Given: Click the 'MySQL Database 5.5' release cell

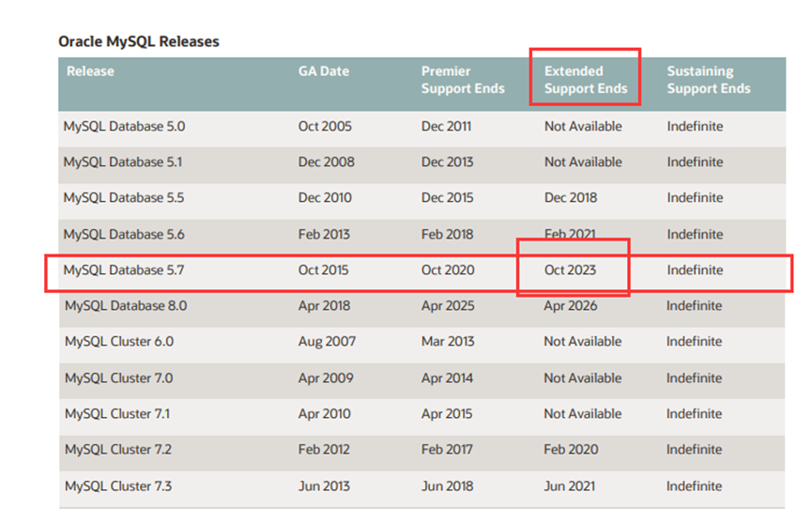Looking at the screenshot, I should pos(124,198).
